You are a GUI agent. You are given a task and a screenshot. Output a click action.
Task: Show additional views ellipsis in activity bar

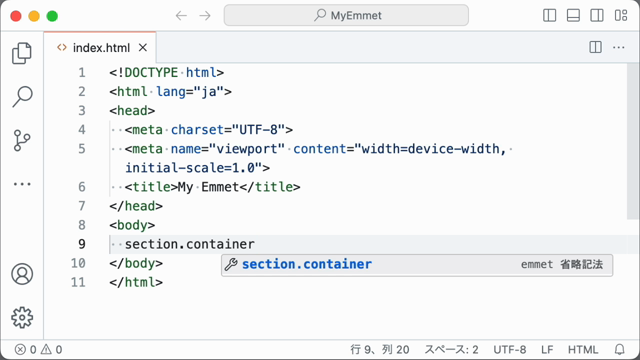22,184
